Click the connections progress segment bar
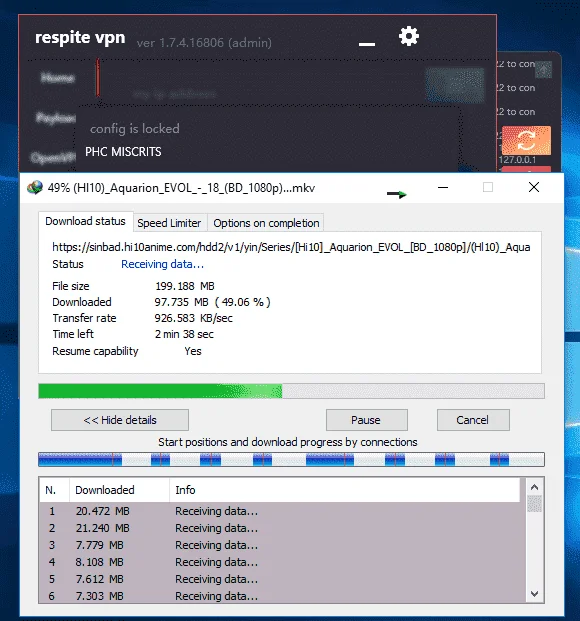The width and height of the screenshot is (580, 621). click(291, 459)
